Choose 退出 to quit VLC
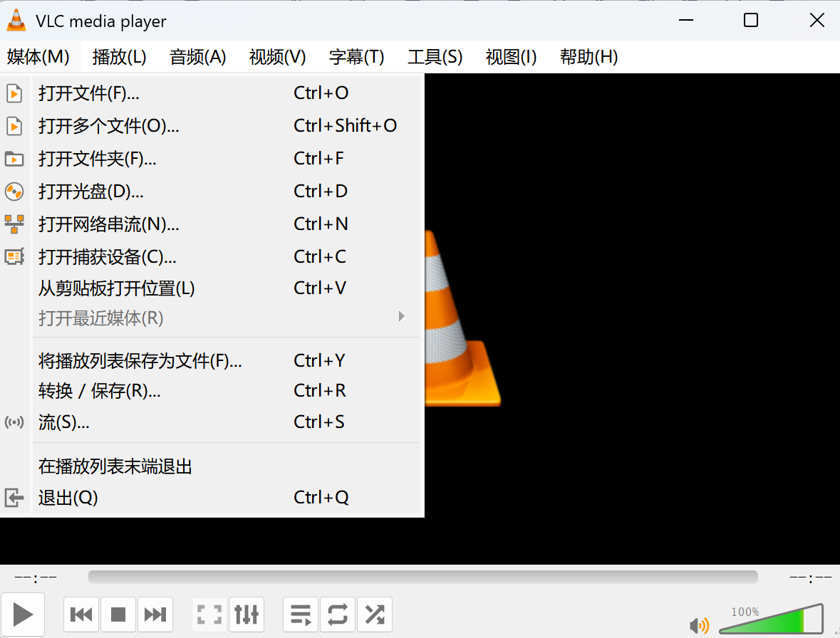Screen dimensions: 840x638 68,498
